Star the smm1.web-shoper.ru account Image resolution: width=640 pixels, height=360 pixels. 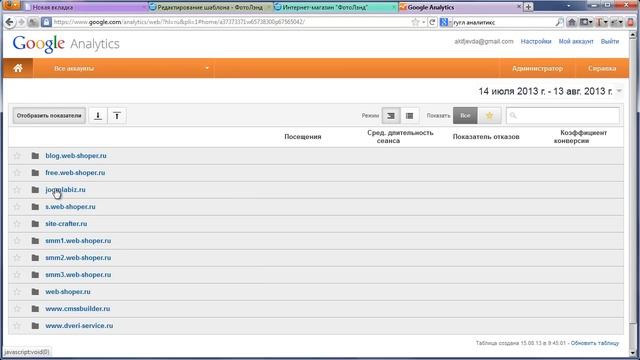(x=17, y=241)
